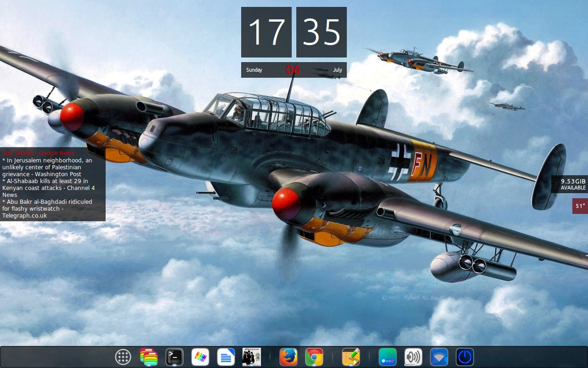Open the colorful stacked files manager icon
The height and width of the screenshot is (368, 588).
pos(149,357)
